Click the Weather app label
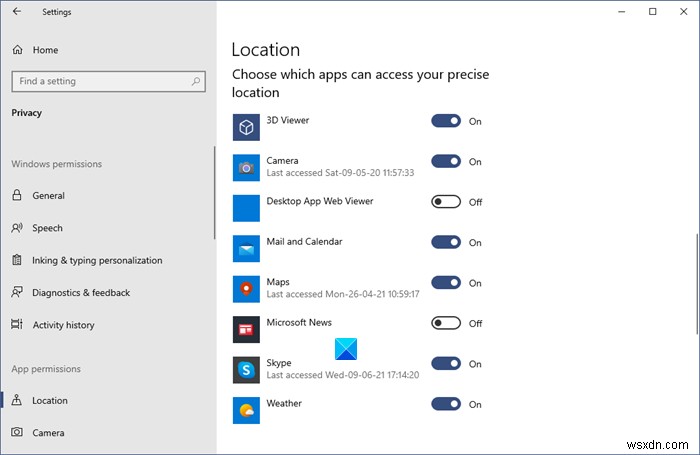Image resolution: width=700 pixels, height=455 pixels. tap(284, 403)
